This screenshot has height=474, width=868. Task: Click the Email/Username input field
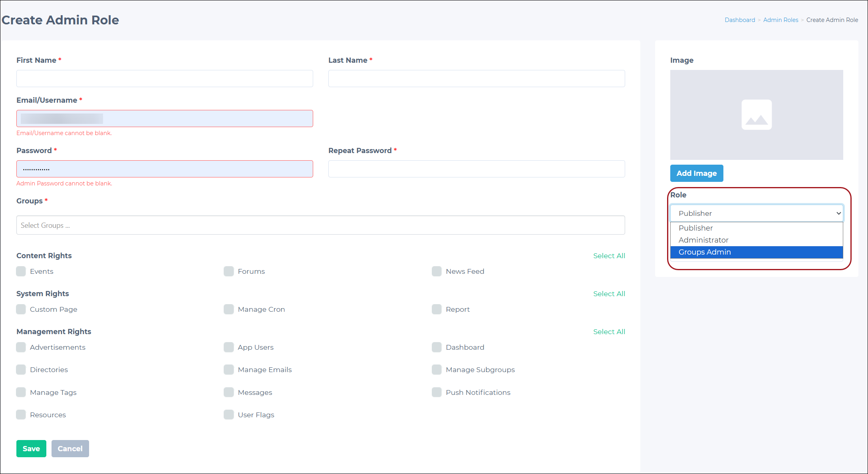tap(165, 119)
